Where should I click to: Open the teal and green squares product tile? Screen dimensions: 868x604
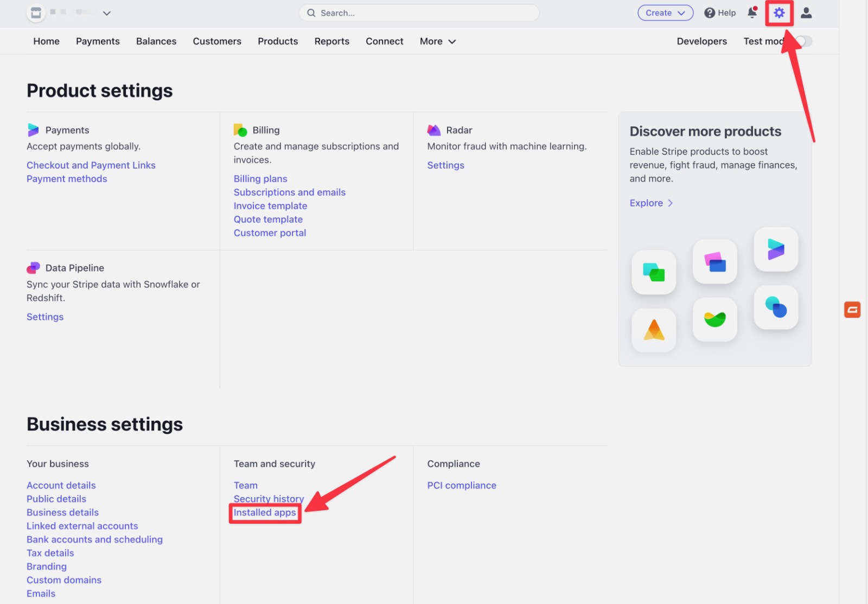coord(654,272)
